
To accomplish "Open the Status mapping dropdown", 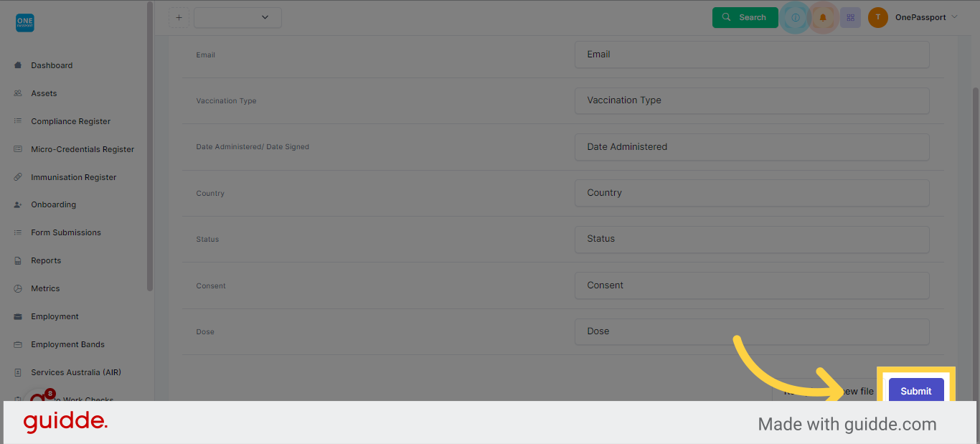I will tap(752, 239).
